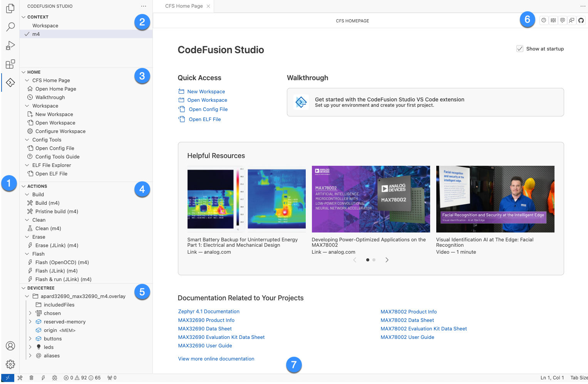
Task: Open the CodeFusion Studio view in activity bar
Action: [10, 83]
